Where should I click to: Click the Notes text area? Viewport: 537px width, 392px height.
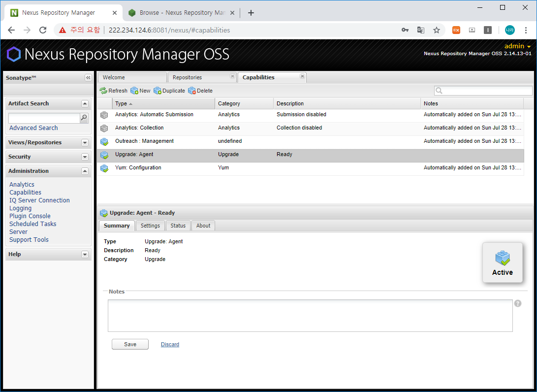(310, 316)
